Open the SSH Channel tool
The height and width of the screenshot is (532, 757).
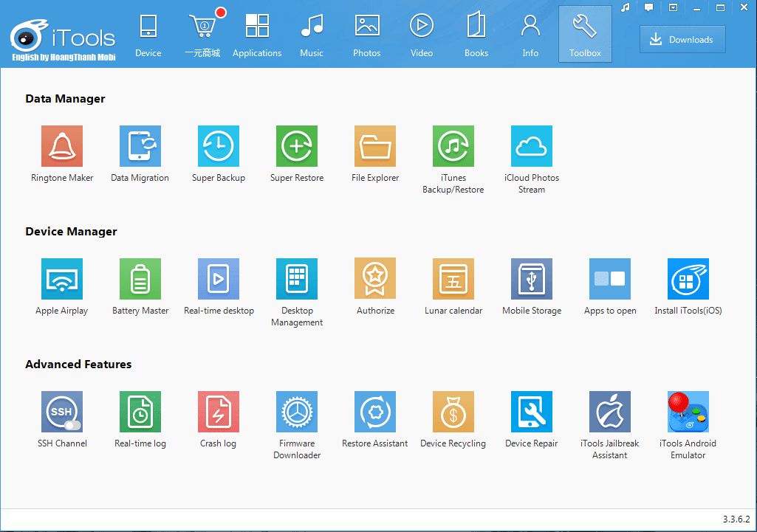pos(62,412)
